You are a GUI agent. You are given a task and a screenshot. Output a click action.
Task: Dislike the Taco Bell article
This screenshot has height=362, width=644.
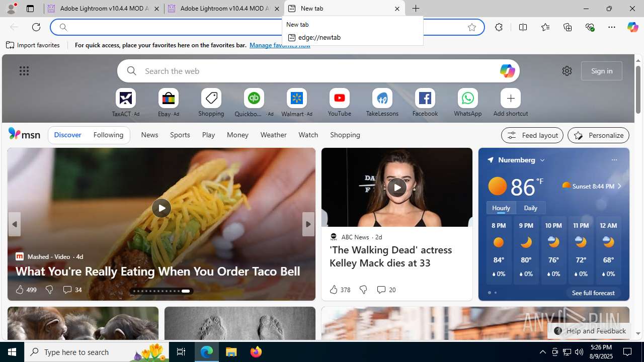coord(49,290)
